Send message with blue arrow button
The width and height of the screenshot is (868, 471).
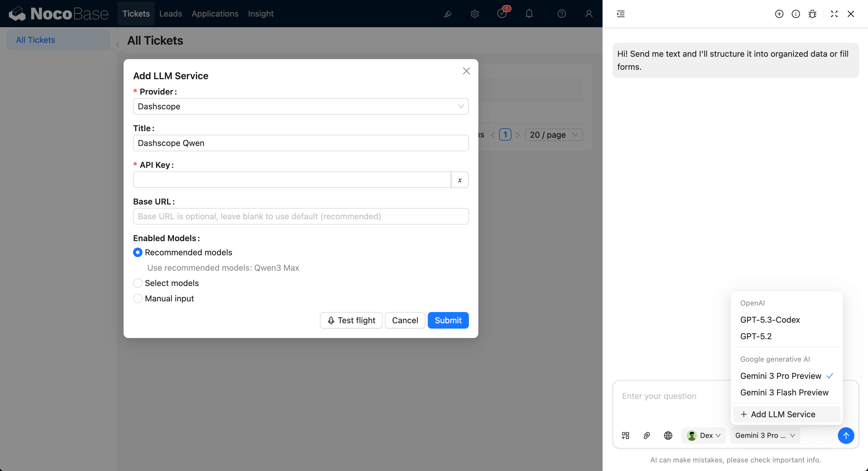click(846, 435)
